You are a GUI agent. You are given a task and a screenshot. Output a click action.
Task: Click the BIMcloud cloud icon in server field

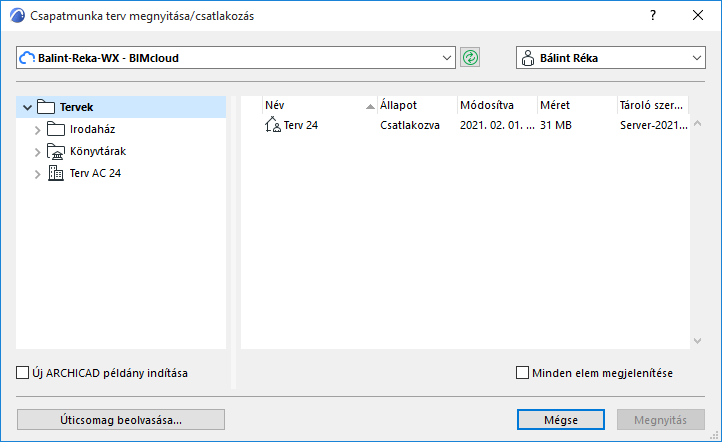click(x=27, y=58)
